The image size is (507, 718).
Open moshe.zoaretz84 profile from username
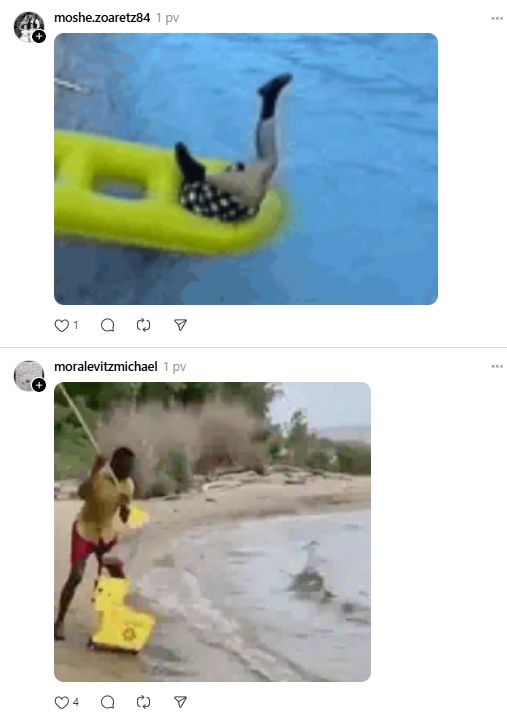(x=102, y=18)
